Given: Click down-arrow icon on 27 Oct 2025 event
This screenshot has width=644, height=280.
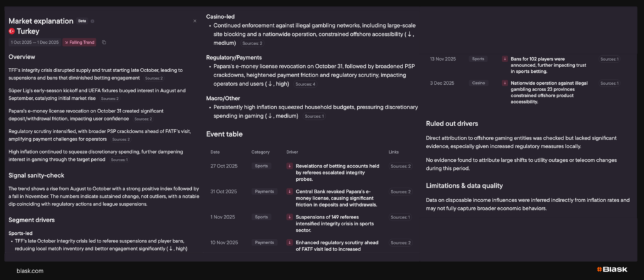Looking at the screenshot, I should [290, 166].
